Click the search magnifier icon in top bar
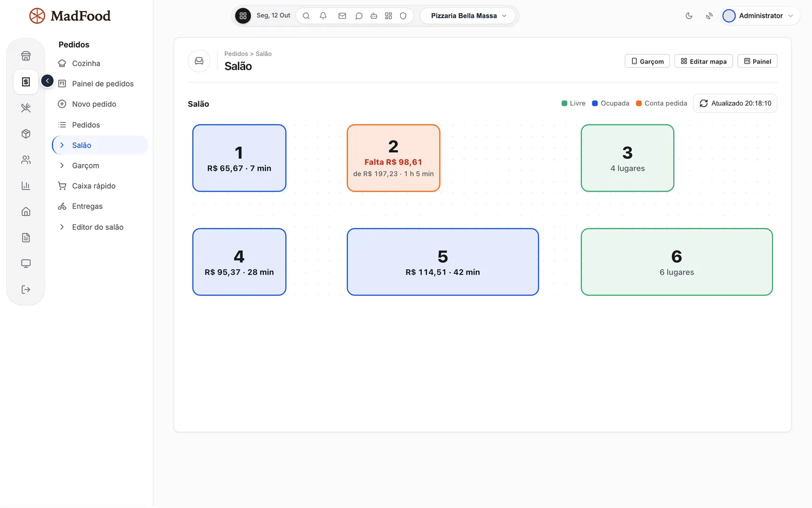812x508 pixels. 306,16
